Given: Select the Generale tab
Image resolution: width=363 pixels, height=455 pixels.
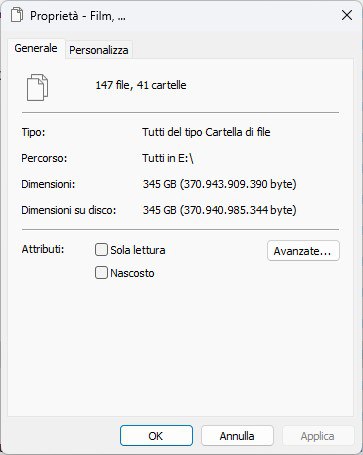Looking at the screenshot, I should (36, 48).
